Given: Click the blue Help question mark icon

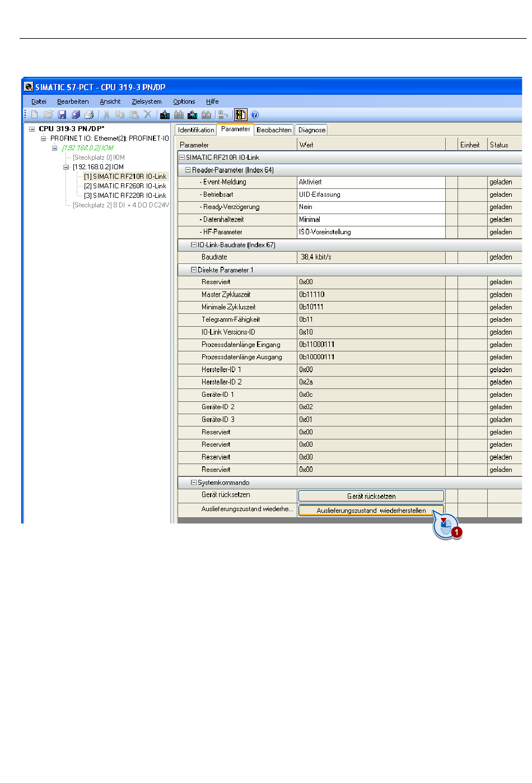Looking at the screenshot, I should click(x=255, y=115).
